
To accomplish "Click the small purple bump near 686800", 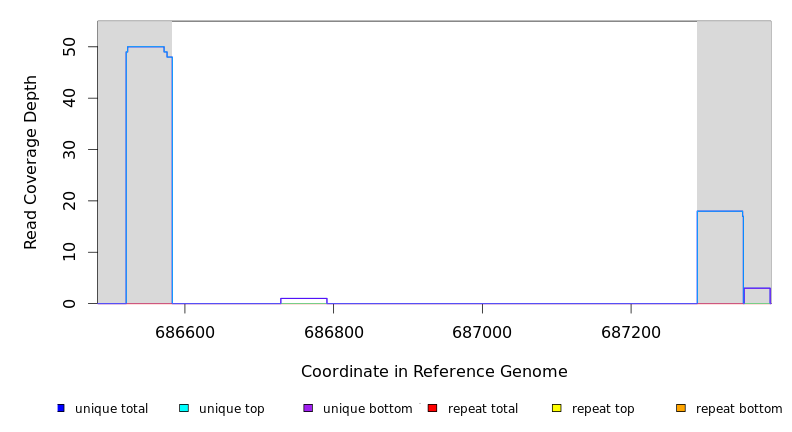I will (x=303, y=299).
